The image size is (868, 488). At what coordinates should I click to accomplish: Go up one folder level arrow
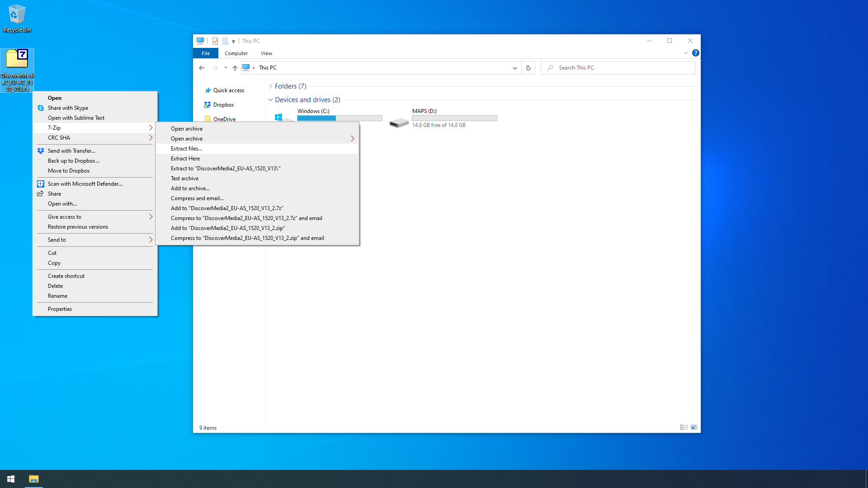(x=235, y=68)
